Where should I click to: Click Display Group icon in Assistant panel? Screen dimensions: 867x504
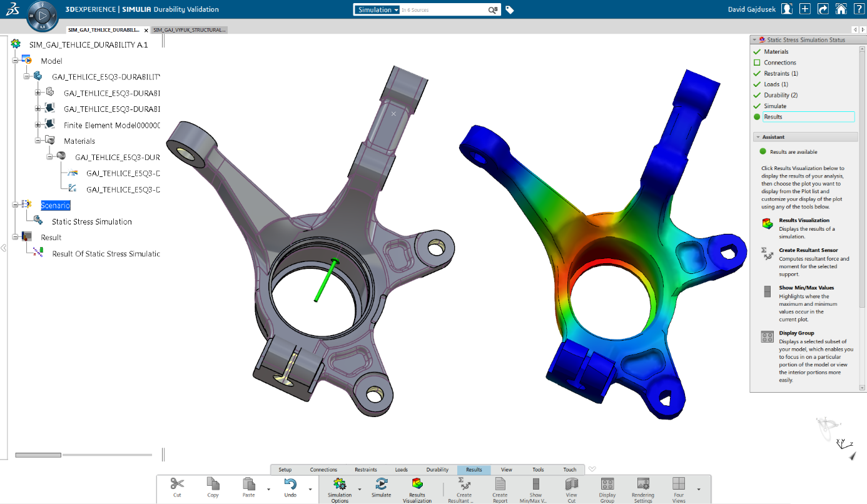pyautogui.click(x=768, y=337)
